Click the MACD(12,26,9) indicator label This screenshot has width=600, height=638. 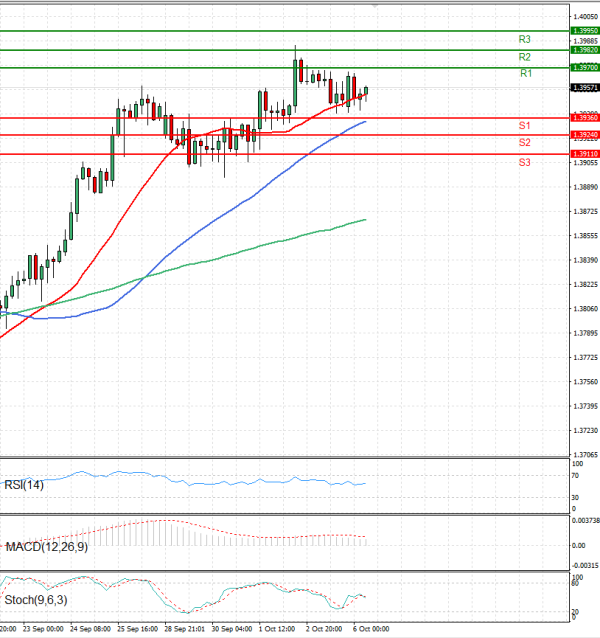point(45,547)
